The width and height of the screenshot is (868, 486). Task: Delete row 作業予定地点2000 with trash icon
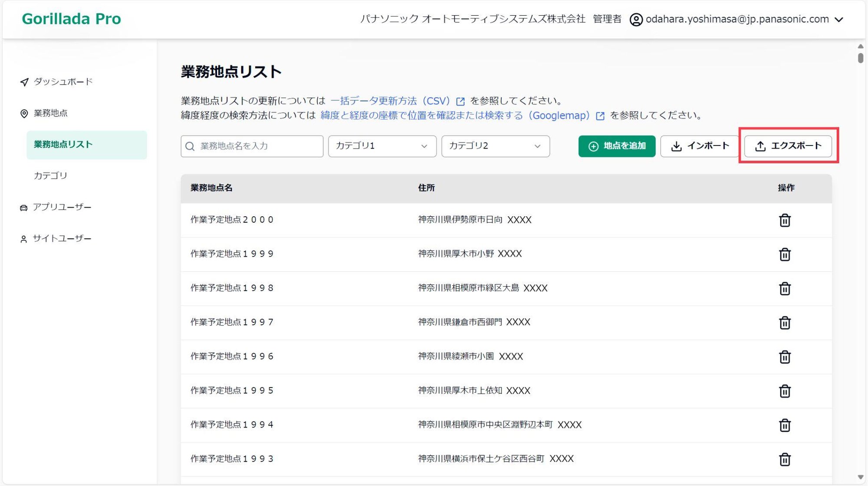coord(784,220)
